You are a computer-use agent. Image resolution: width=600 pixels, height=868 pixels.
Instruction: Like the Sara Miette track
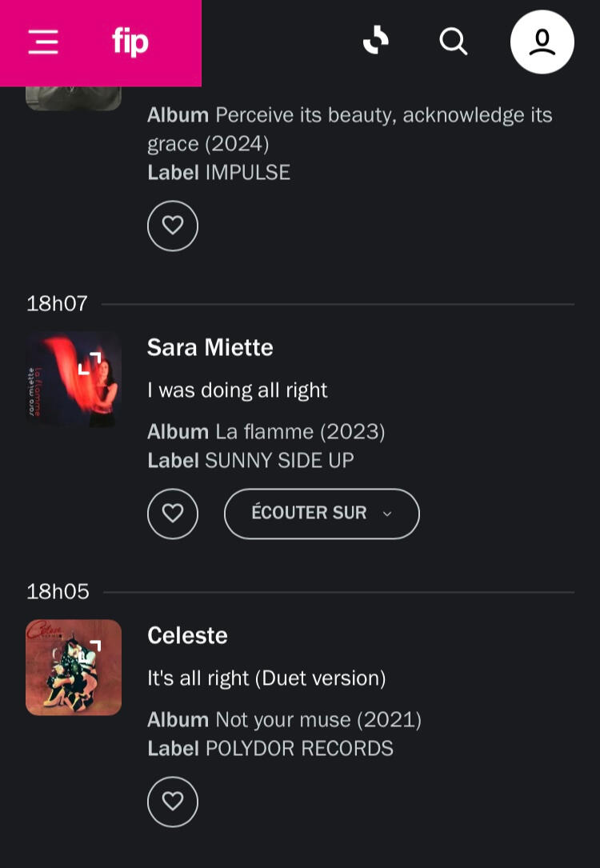pyautogui.click(x=173, y=514)
